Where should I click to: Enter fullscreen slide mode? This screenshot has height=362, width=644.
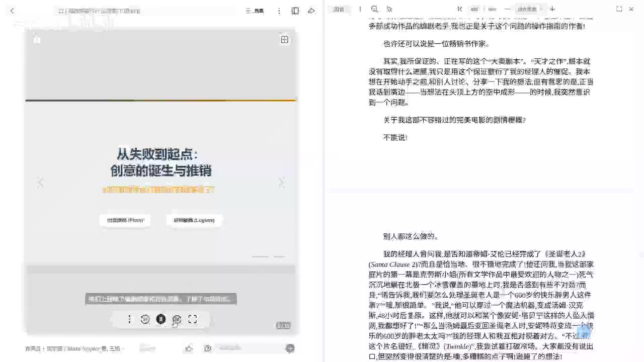(x=192, y=319)
